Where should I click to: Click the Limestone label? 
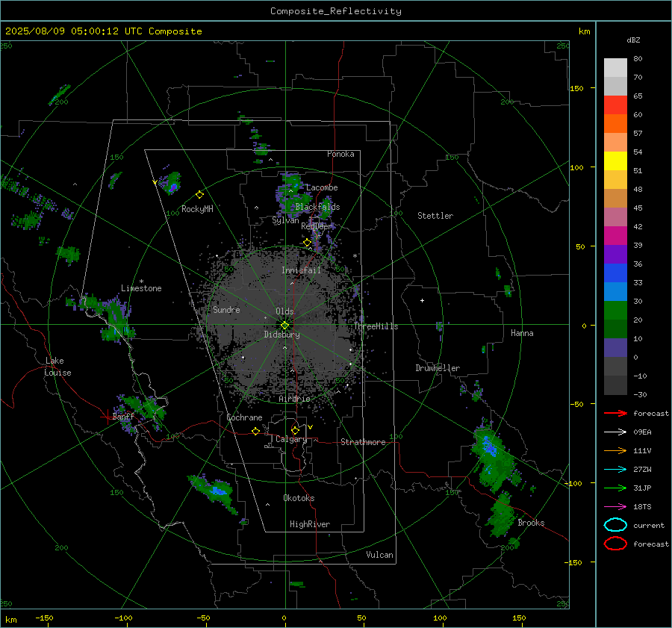(x=141, y=288)
